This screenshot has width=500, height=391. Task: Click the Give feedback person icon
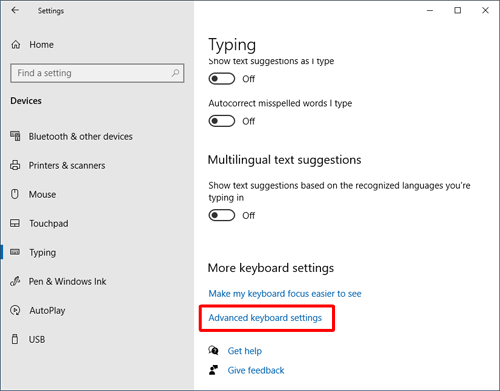pos(213,370)
